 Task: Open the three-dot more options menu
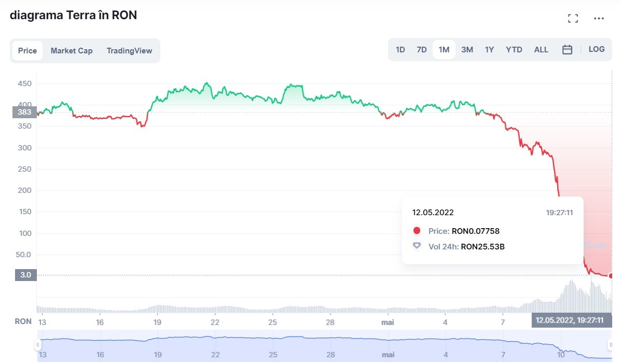[x=599, y=18]
